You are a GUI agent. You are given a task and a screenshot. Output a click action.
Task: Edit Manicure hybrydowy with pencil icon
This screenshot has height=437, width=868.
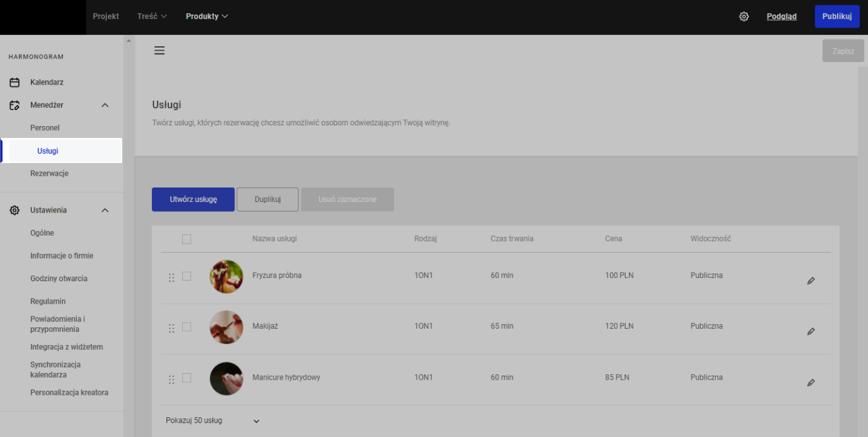tap(811, 382)
